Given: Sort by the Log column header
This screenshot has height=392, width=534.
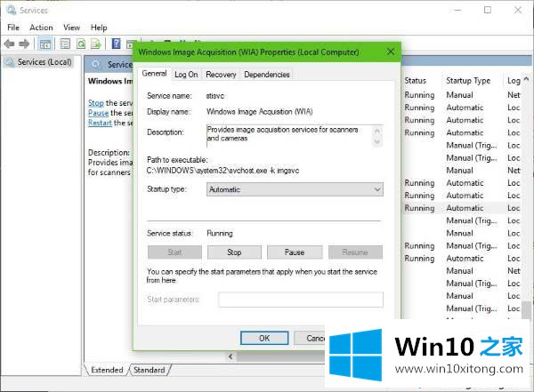Looking at the screenshot, I should [x=514, y=81].
